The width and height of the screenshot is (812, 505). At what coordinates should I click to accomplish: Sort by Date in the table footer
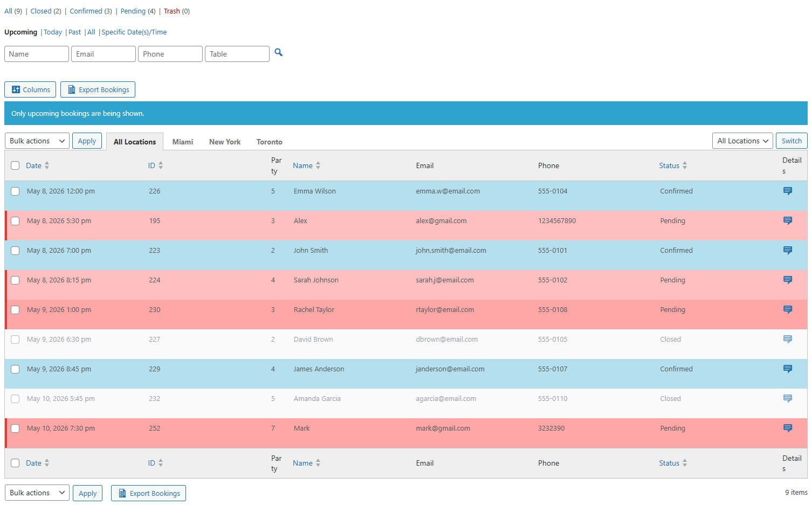(38, 463)
